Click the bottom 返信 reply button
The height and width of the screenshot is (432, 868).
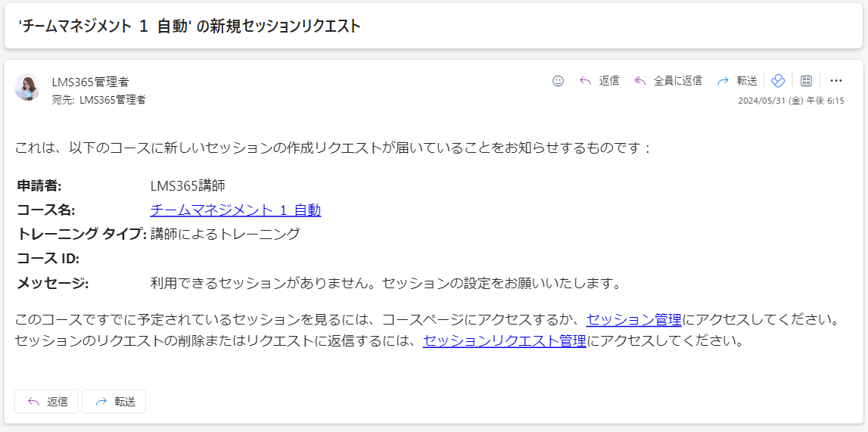tap(46, 402)
